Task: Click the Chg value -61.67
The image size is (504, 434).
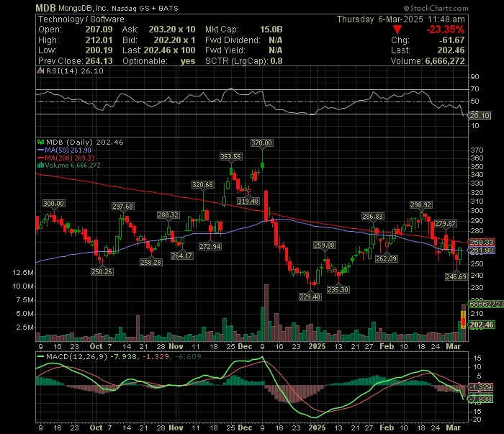Action: (452, 40)
